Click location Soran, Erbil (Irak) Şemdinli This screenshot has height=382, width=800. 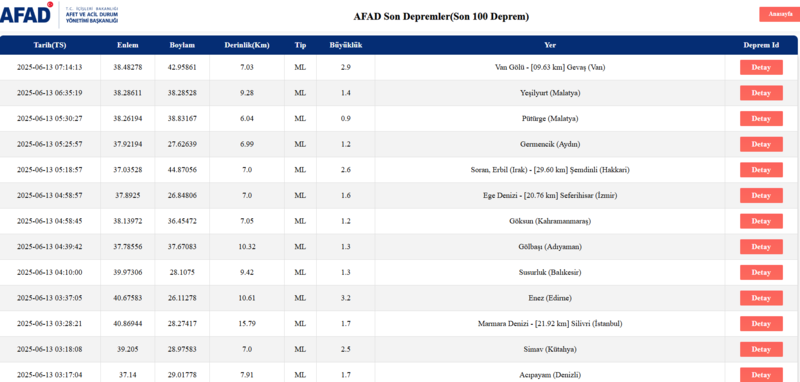550,170
